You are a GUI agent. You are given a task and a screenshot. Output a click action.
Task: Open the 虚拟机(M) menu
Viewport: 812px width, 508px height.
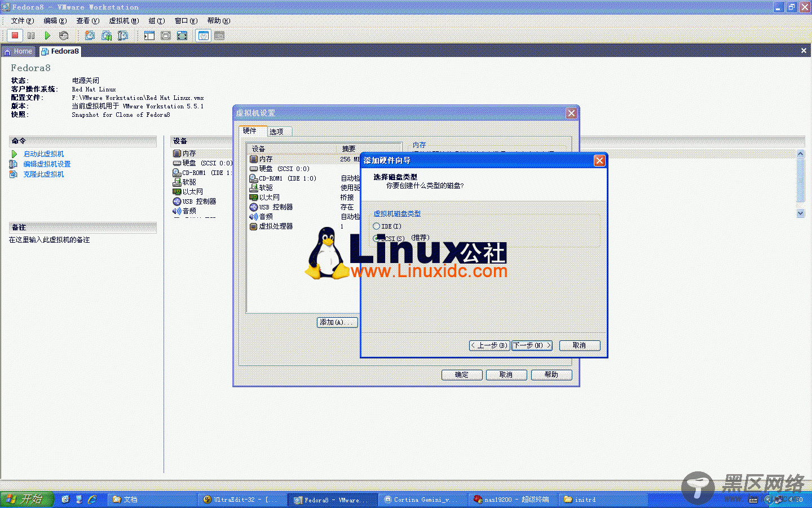click(124, 21)
